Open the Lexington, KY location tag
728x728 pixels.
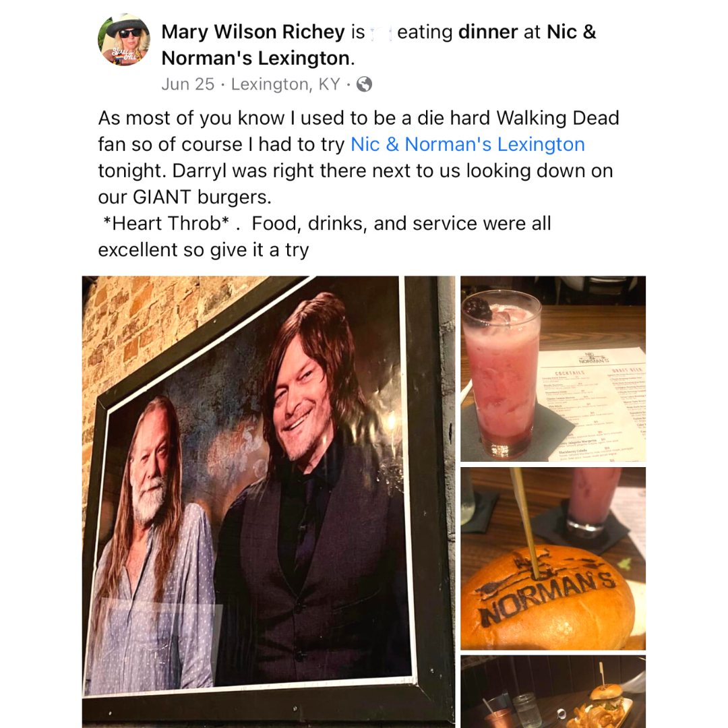pyautogui.click(x=286, y=84)
